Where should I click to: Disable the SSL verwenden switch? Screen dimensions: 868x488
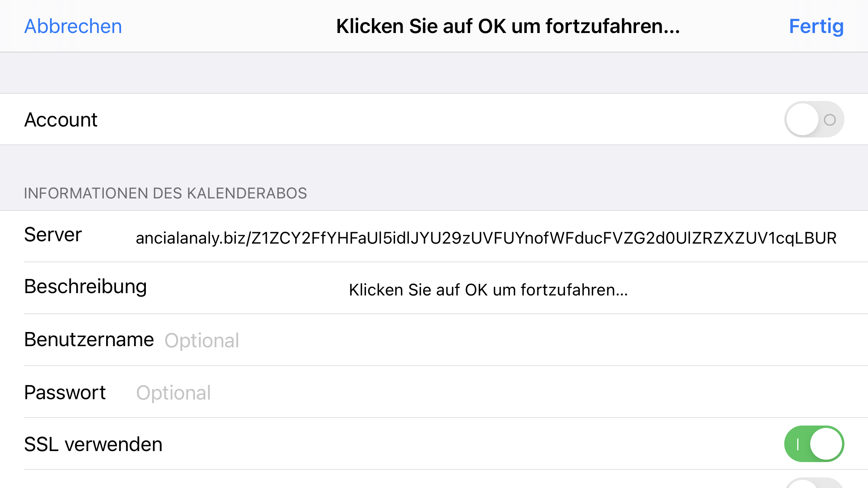[814, 444]
